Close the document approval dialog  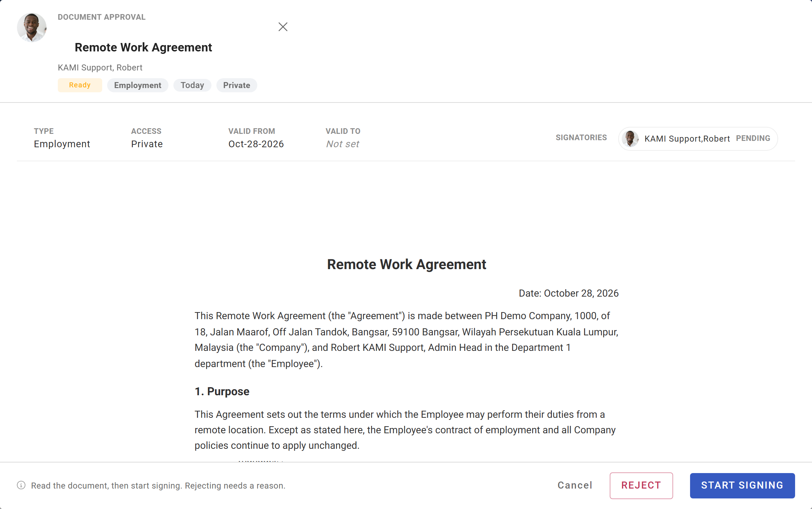tap(283, 27)
